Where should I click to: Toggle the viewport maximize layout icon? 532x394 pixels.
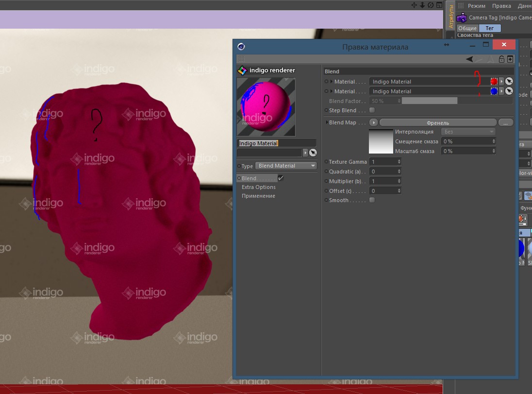(438, 5)
